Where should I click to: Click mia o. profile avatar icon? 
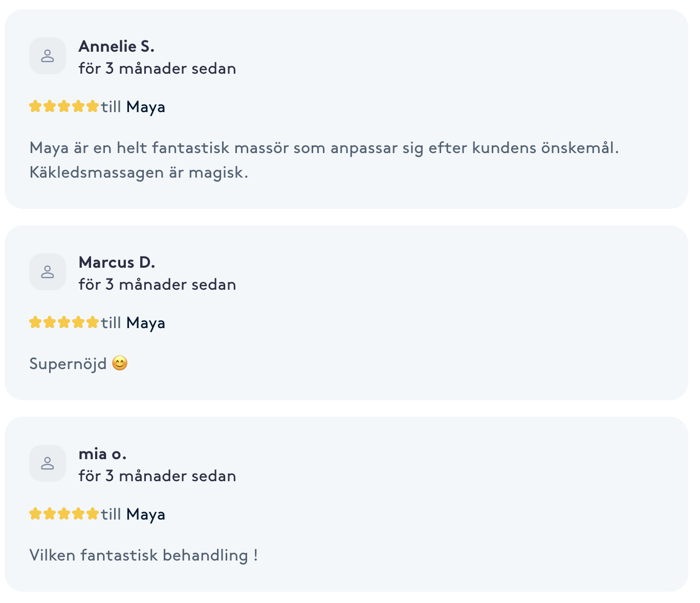click(48, 463)
